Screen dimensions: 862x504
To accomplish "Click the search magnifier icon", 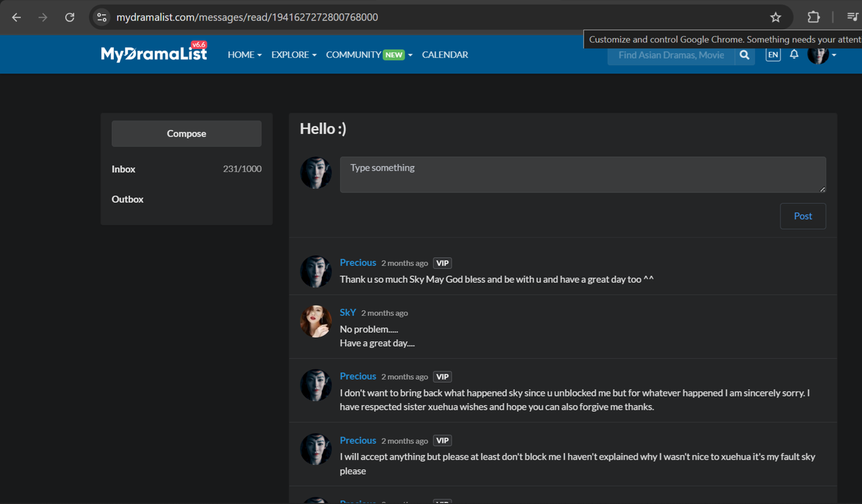I will pos(744,56).
